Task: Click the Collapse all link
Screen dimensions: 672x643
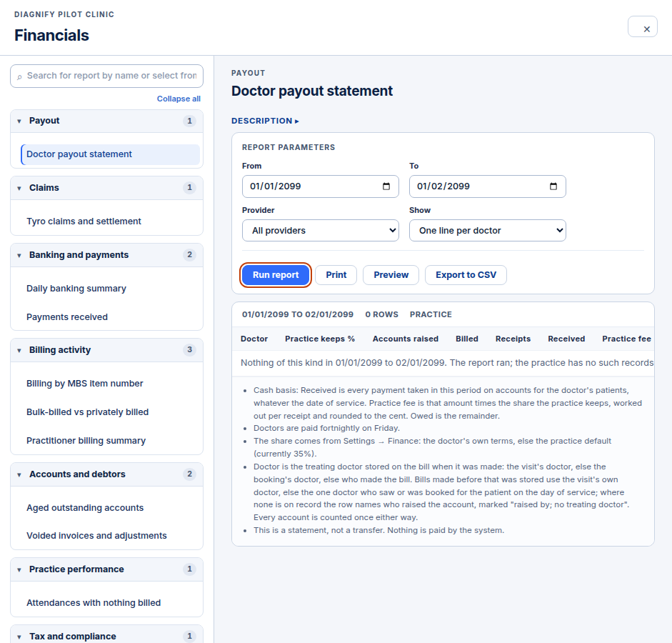Action: pyautogui.click(x=179, y=99)
